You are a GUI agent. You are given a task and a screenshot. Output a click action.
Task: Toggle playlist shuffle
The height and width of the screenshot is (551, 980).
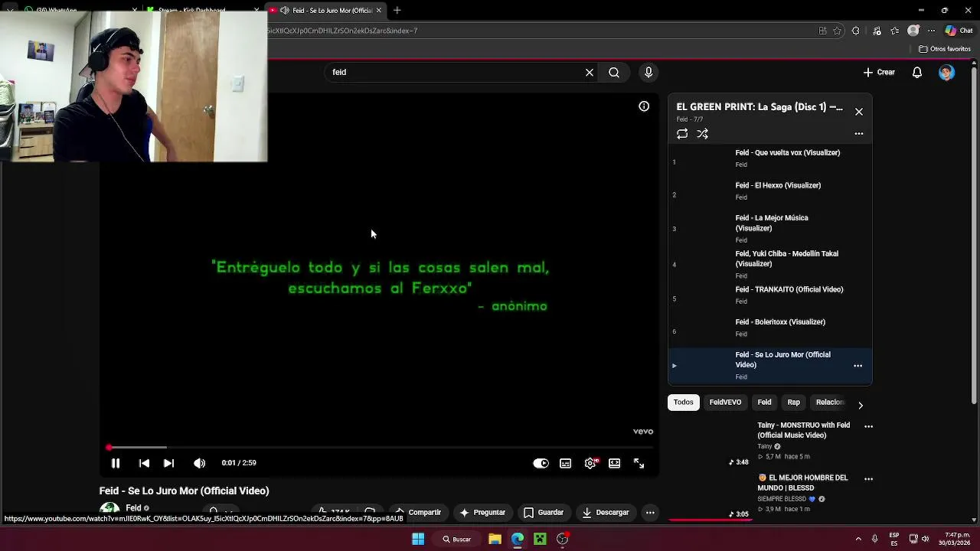tap(702, 134)
